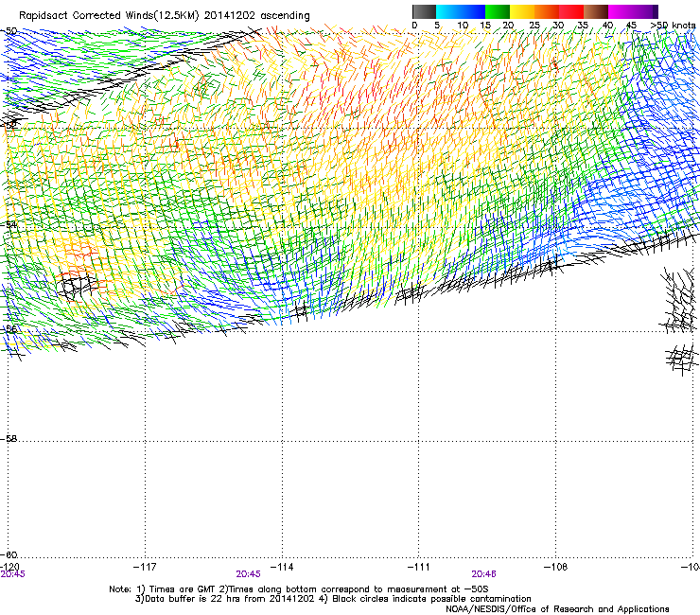Click the '20:45' time label beside -114
Screen dimensions: 700x615
pyautogui.click(x=248, y=574)
